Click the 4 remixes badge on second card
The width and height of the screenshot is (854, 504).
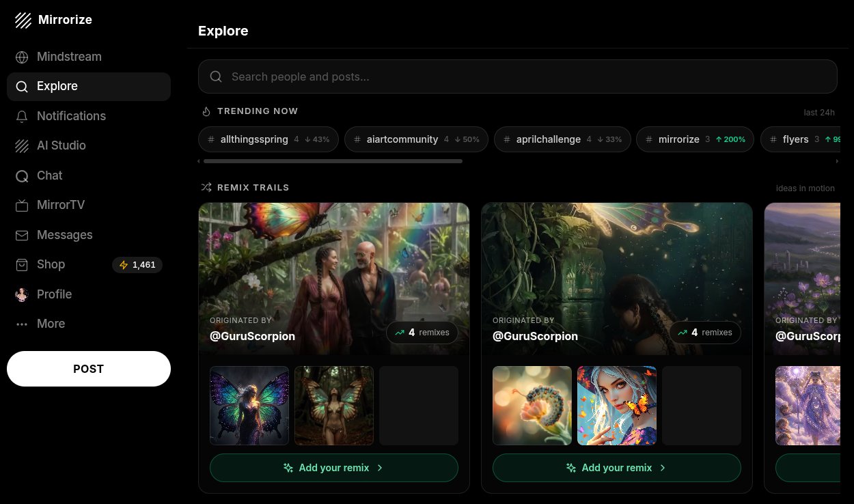click(x=705, y=333)
